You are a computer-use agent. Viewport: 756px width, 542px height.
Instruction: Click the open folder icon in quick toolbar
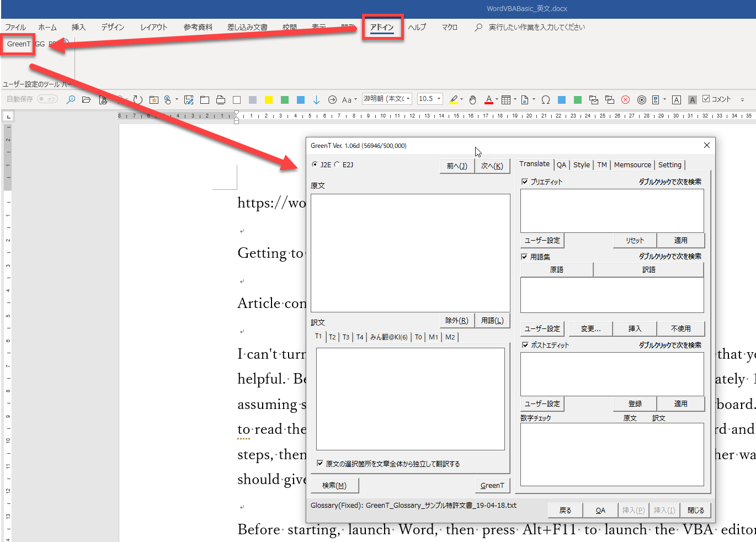tap(86, 100)
